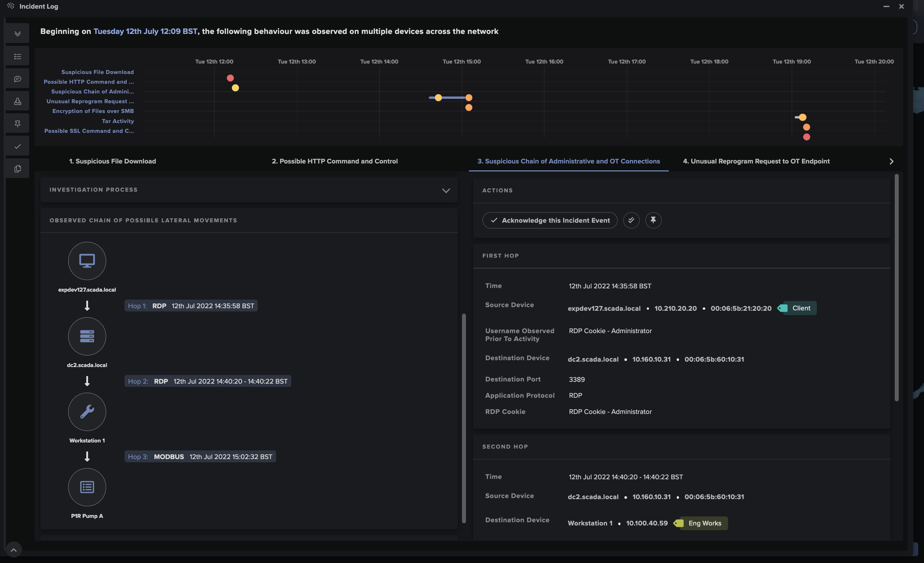Expand the Investigation Process section
Screen dimensions: 924x563
445,191
